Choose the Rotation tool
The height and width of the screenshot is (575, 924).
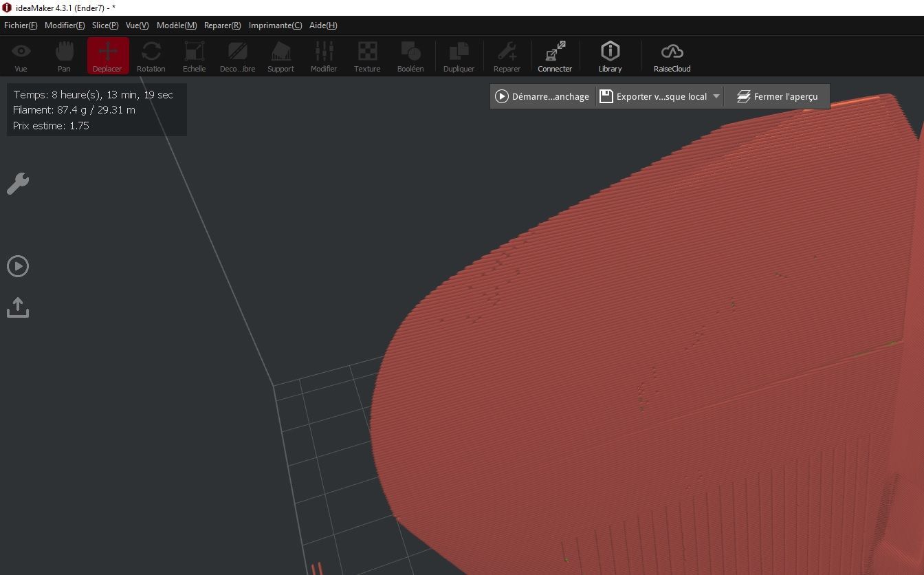[x=151, y=57]
